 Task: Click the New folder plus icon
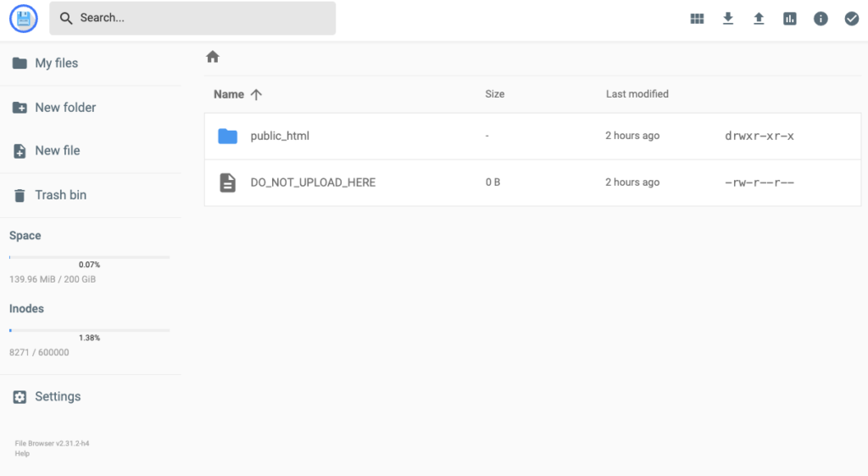(19, 108)
